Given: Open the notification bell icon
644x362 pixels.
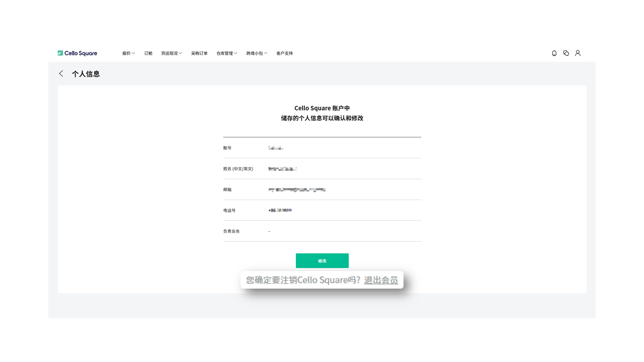Looking at the screenshot, I should pyautogui.click(x=554, y=53).
